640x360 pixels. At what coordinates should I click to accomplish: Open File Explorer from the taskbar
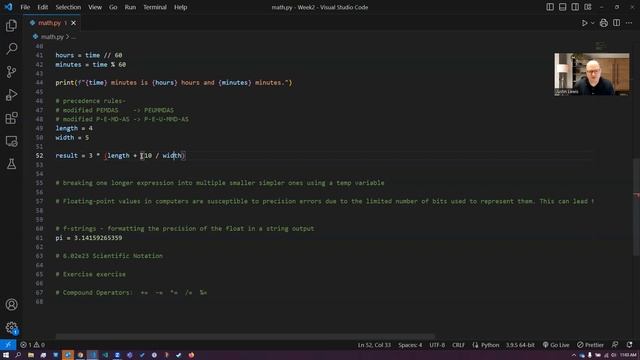31,355
